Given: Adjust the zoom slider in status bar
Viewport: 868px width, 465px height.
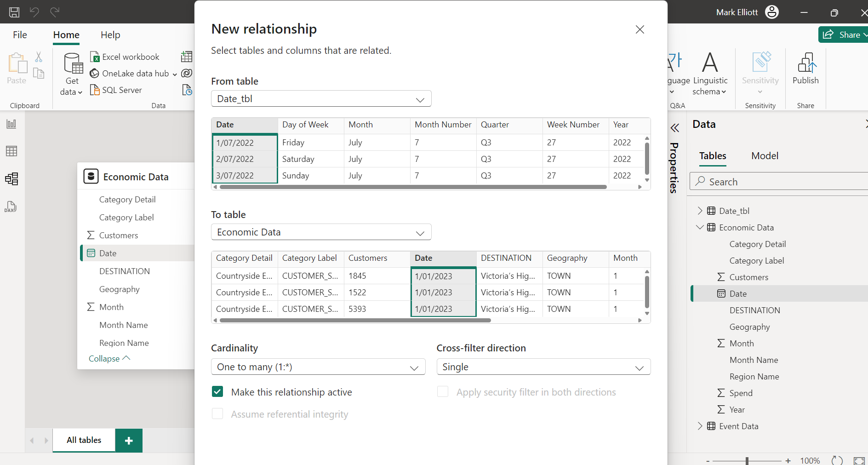Looking at the screenshot, I should 747,460.
